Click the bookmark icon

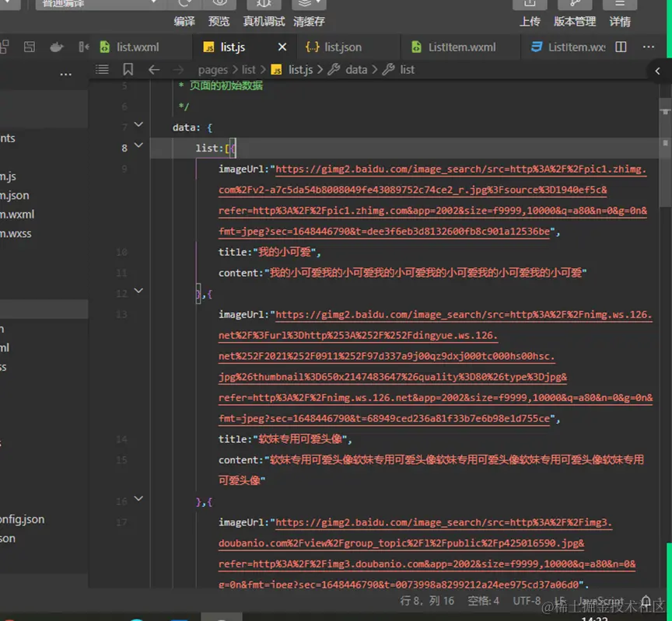[x=128, y=69]
